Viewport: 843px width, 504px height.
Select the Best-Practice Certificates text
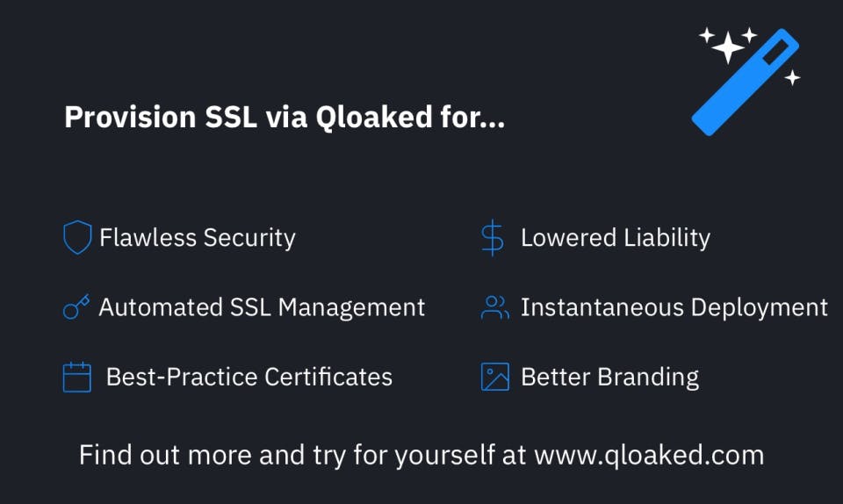249,378
